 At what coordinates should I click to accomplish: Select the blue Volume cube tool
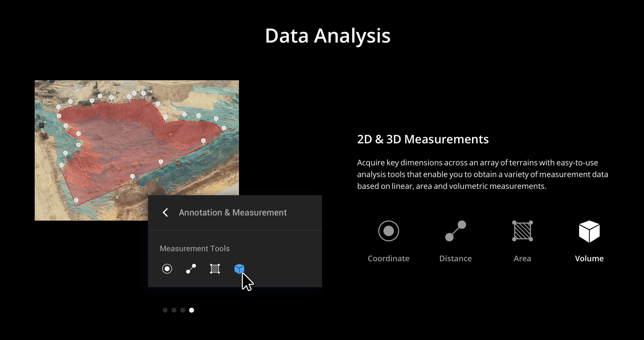[x=239, y=269]
